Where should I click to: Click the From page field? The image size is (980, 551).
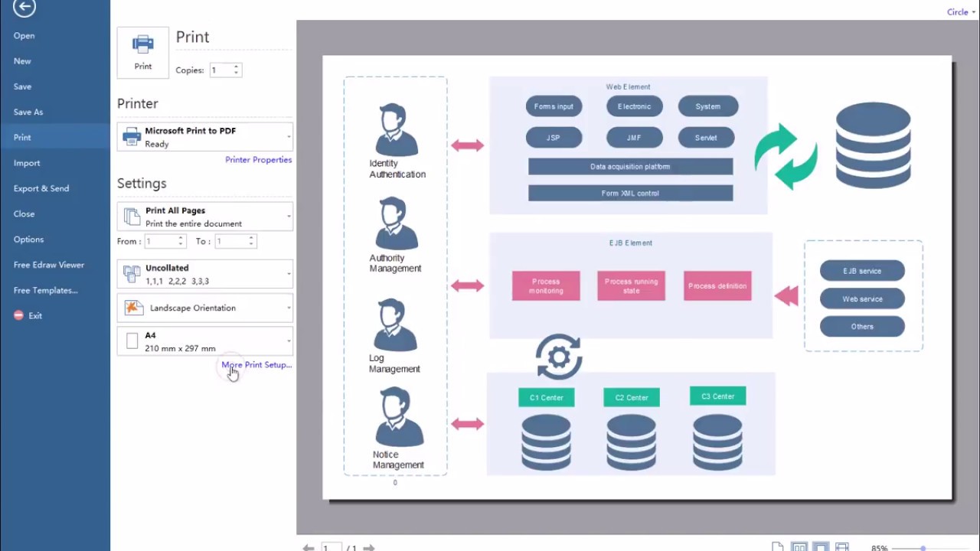(160, 241)
